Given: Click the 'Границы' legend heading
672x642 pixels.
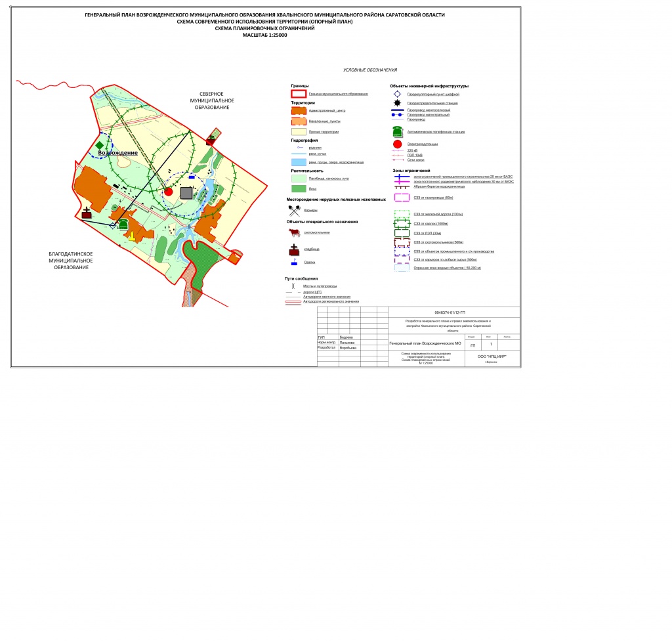Looking at the screenshot, I should (x=299, y=86).
